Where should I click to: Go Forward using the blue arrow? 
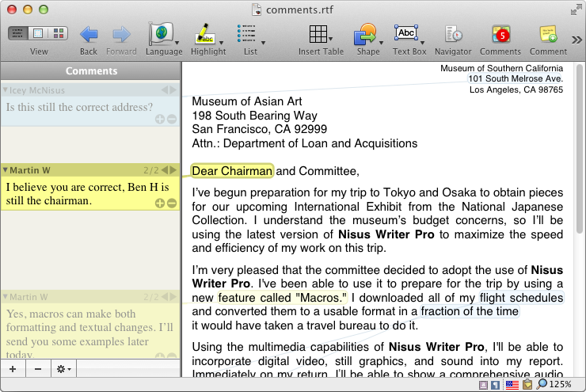[x=121, y=34]
